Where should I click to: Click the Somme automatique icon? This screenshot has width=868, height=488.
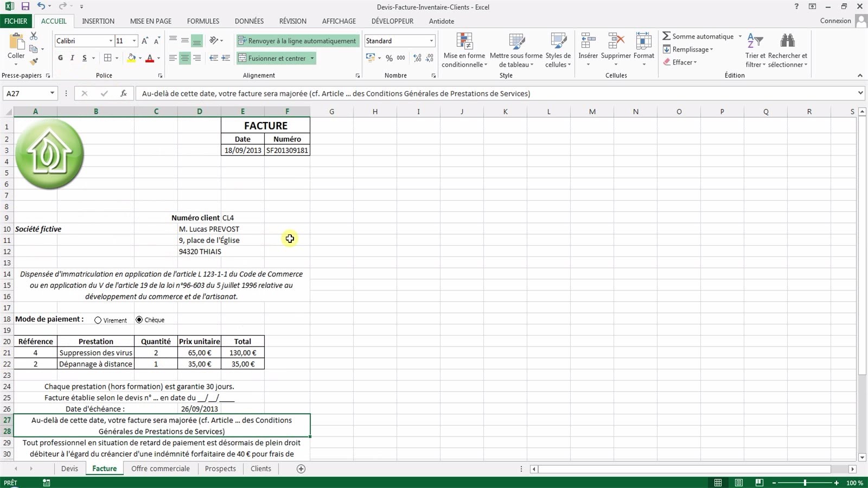pos(667,36)
